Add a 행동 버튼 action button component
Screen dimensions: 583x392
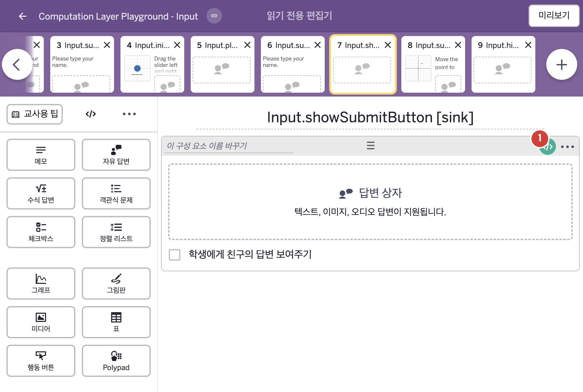click(x=41, y=361)
